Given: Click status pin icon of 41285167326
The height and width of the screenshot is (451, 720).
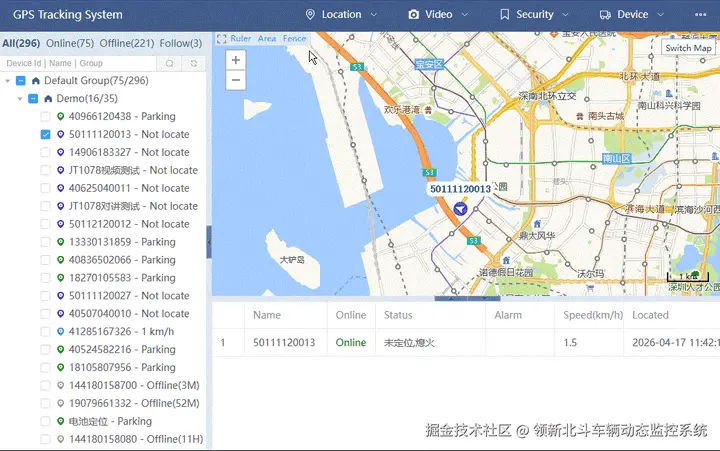Looking at the screenshot, I should pos(60,332).
